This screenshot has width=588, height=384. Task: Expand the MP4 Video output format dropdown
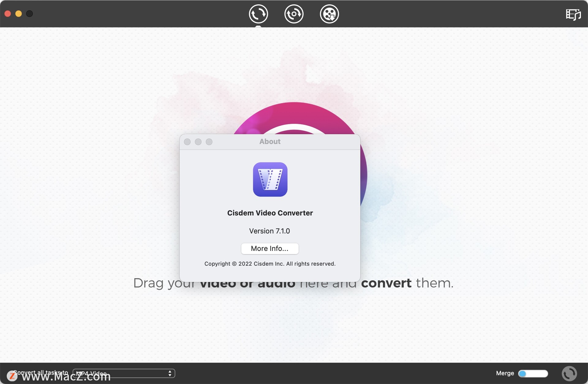(x=124, y=373)
